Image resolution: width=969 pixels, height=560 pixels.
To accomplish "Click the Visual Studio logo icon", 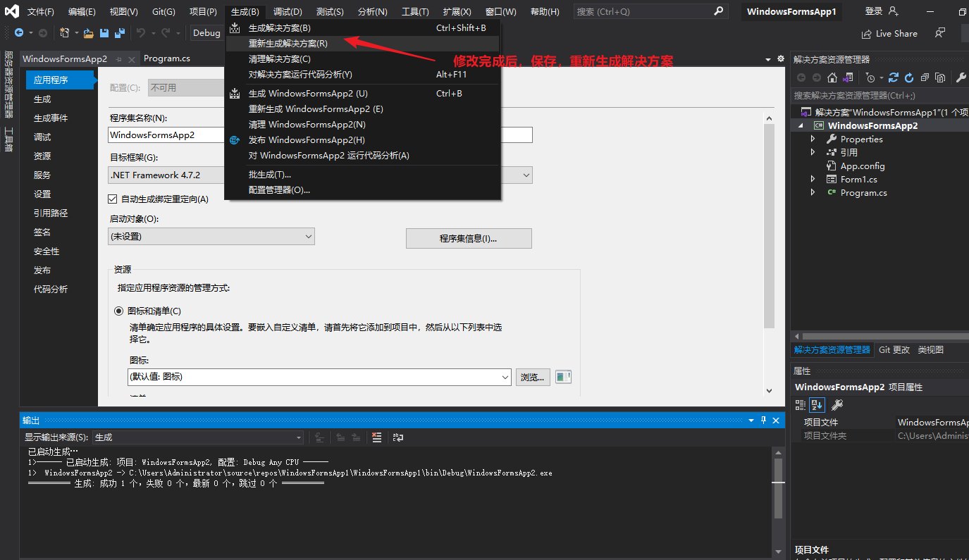I will pos(12,11).
